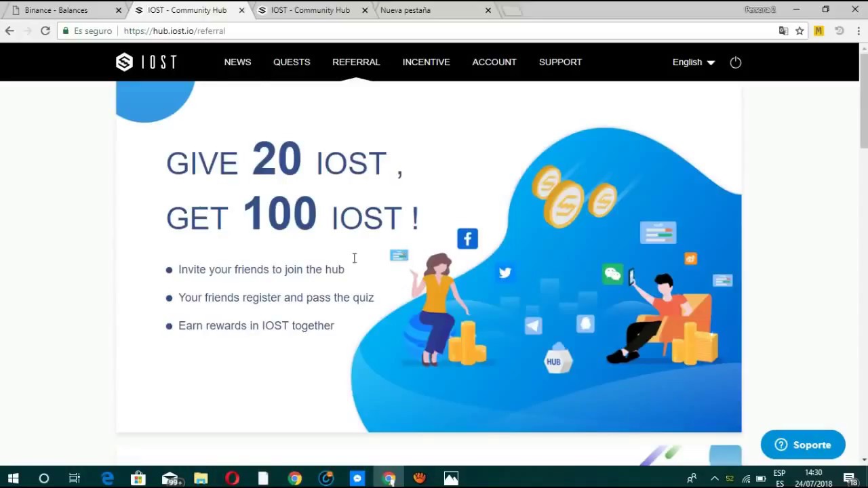Close the Binance - Balances tab
The width and height of the screenshot is (868, 488).
pos(119,10)
